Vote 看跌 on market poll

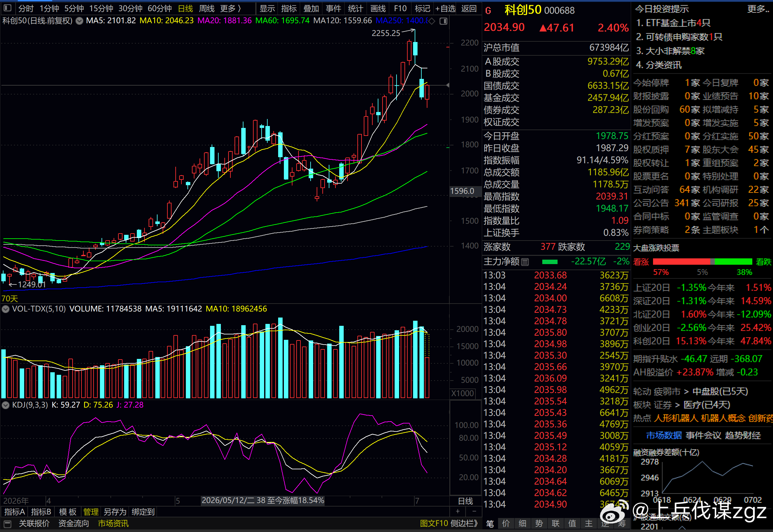coord(763,262)
